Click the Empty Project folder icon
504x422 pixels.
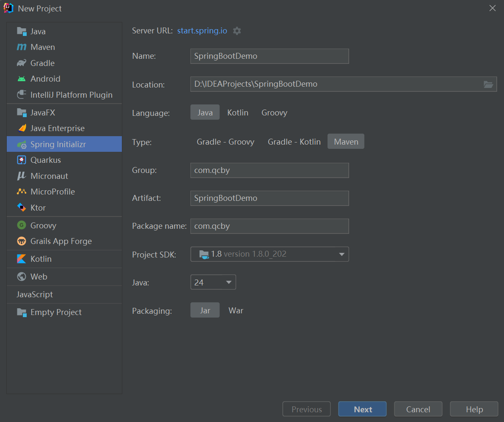click(x=22, y=312)
